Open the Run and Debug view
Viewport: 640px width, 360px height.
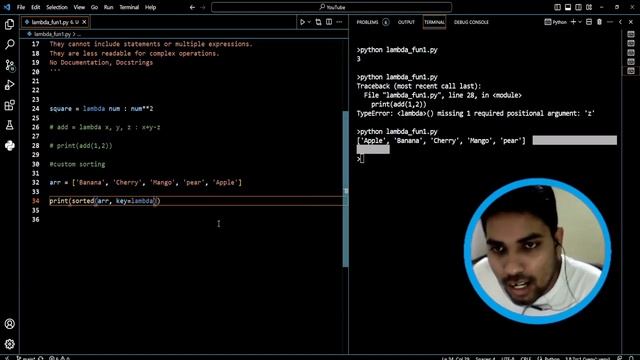[9, 85]
